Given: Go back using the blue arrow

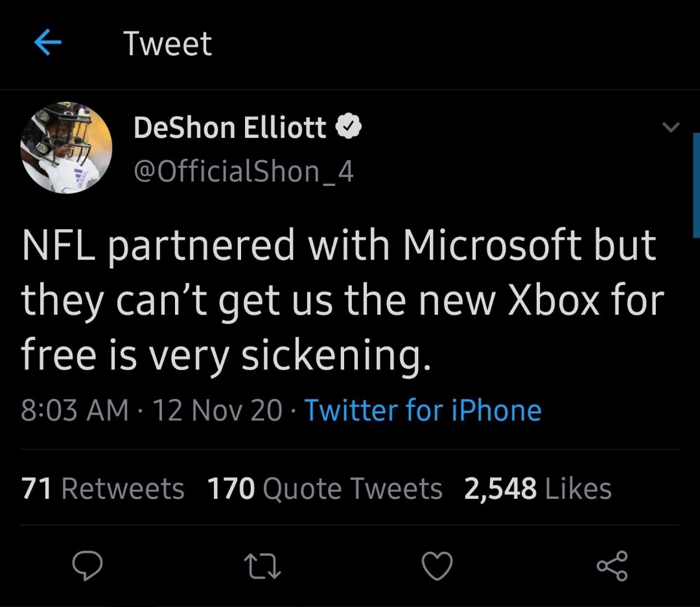Looking at the screenshot, I should 47,43.
